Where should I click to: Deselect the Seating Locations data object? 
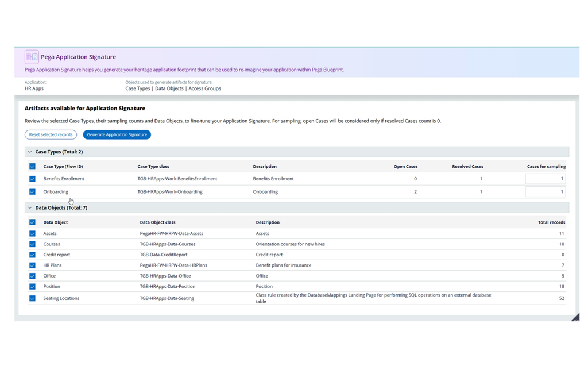(33, 298)
